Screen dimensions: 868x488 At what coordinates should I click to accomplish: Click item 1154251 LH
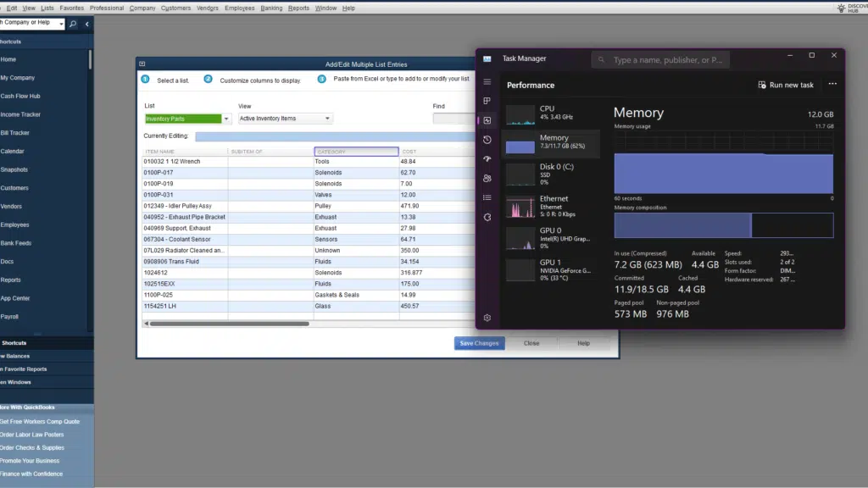point(185,306)
